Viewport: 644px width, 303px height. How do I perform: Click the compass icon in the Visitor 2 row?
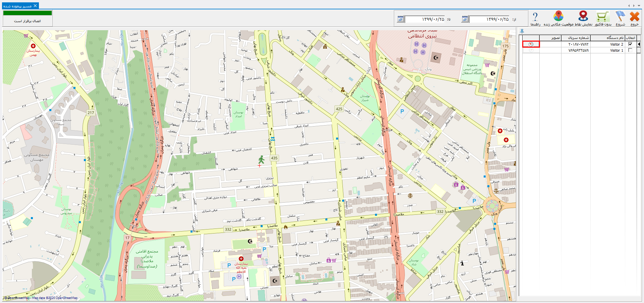[x=531, y=44]
